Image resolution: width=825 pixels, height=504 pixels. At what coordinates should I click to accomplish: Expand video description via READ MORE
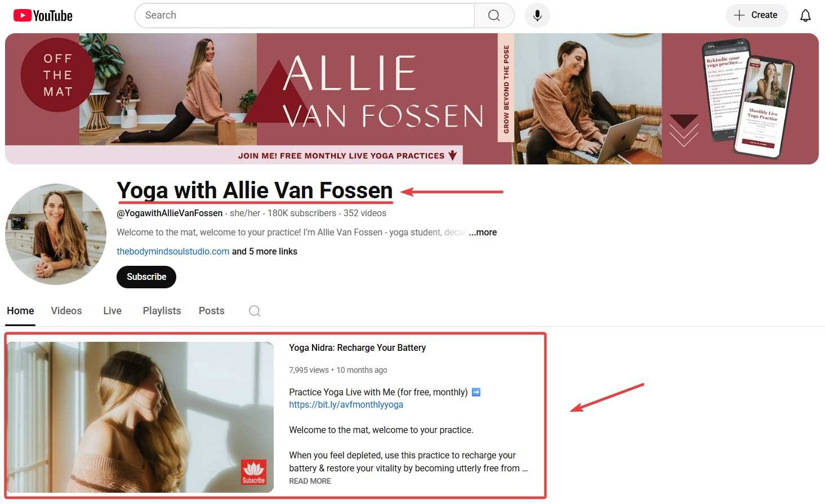pos(310,481)
